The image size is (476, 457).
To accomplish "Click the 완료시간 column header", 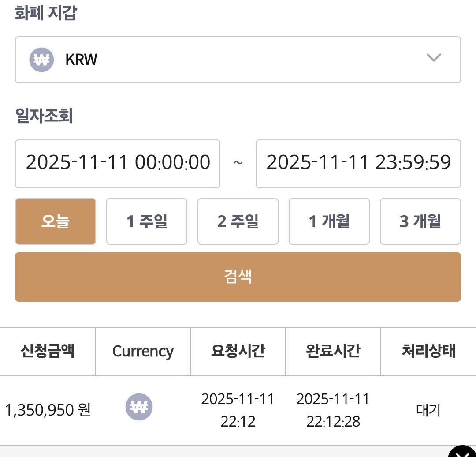I will pos(333,351).
